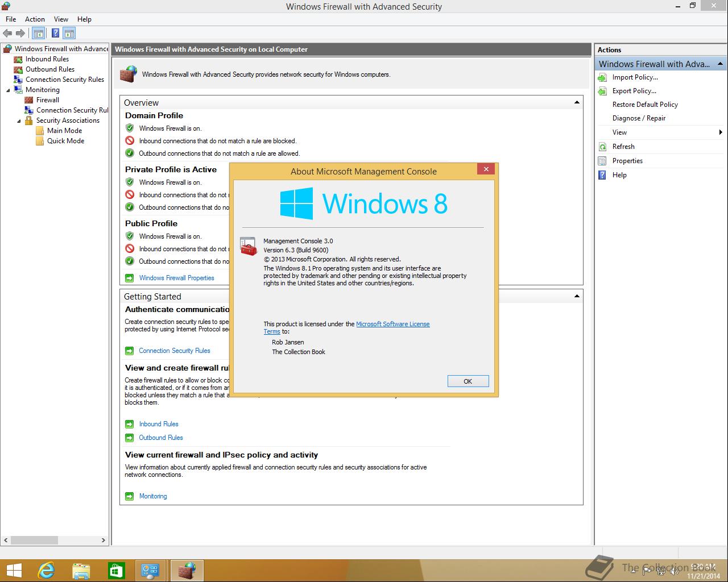Image resolution: width=728 pixels, height=582 pixels.
Task: Click the Refresh icon in Actions
Action: point(603,147)
